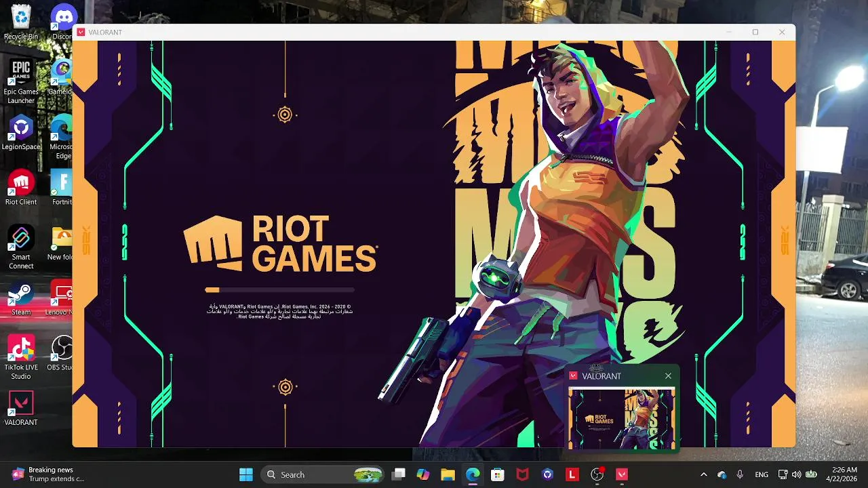Click the VALORANT taskbar icon

[622, 474]
